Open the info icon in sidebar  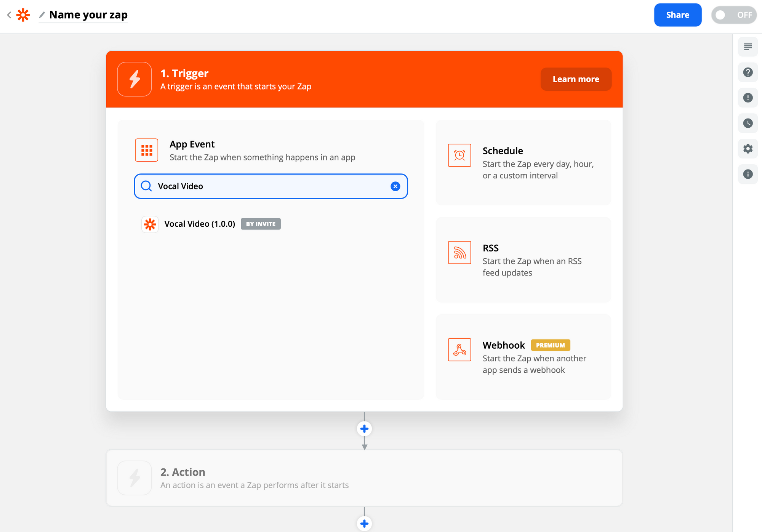748,174
